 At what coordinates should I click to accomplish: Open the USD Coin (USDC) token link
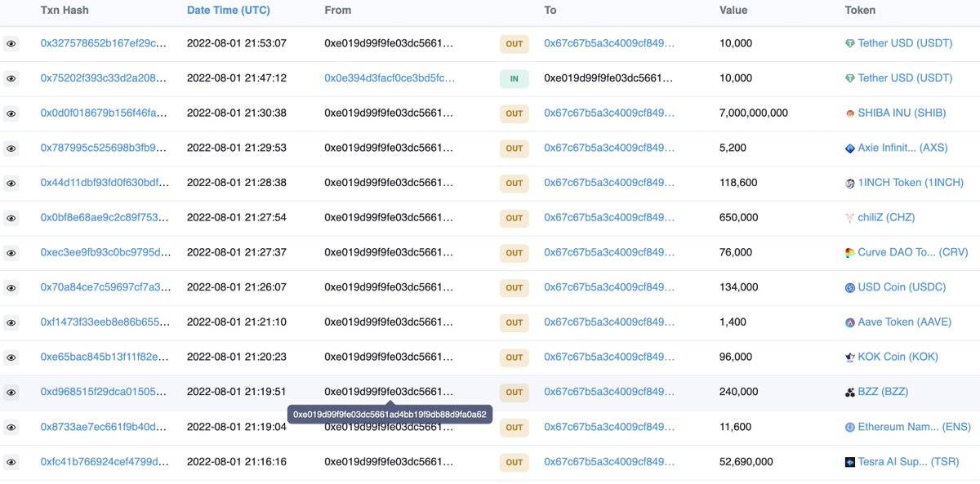click(902, 287)
